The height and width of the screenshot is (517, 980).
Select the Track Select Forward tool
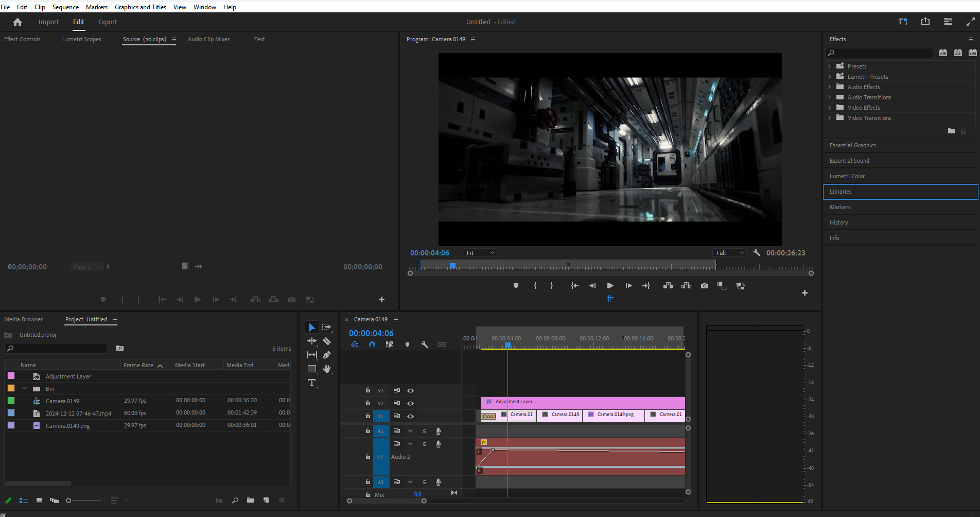coord(327,328)
